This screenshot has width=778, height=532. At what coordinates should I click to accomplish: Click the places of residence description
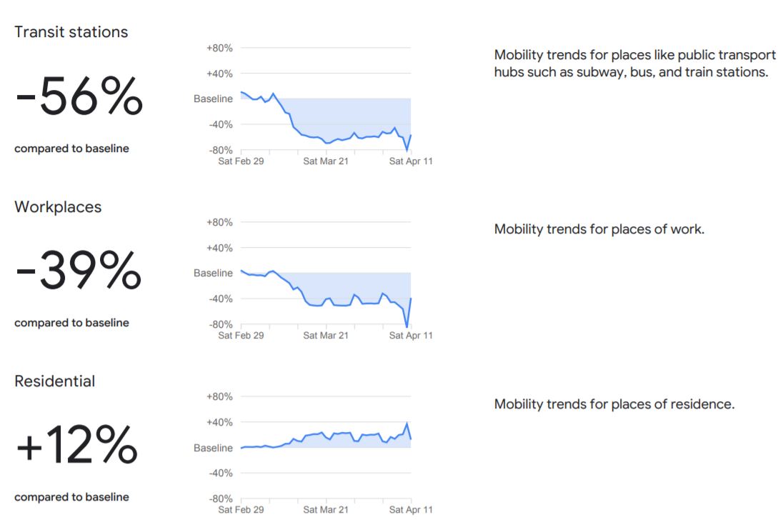coord(614,404)
